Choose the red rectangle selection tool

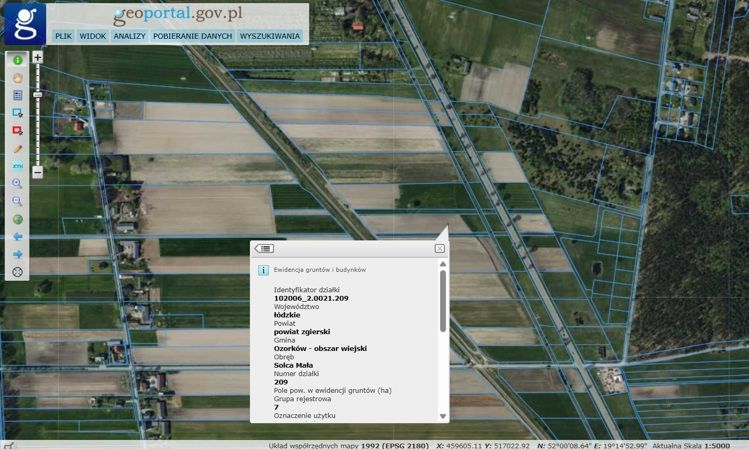click(18, 130)
